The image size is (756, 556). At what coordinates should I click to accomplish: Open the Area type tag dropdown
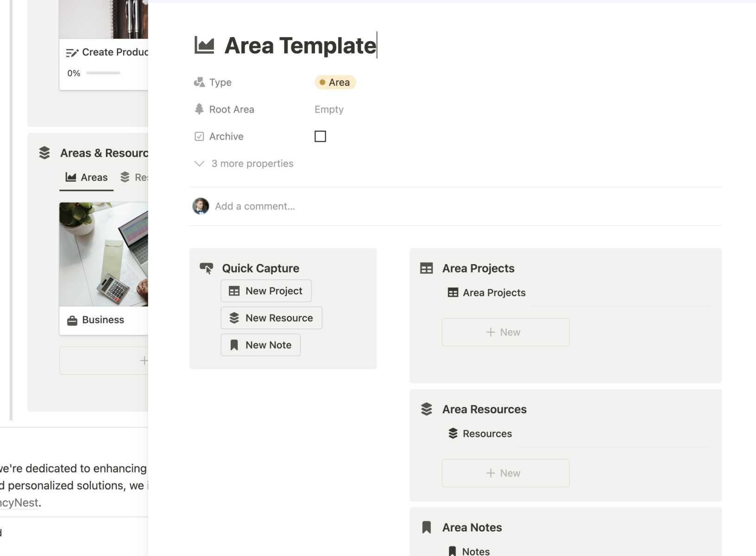[335, 82]
